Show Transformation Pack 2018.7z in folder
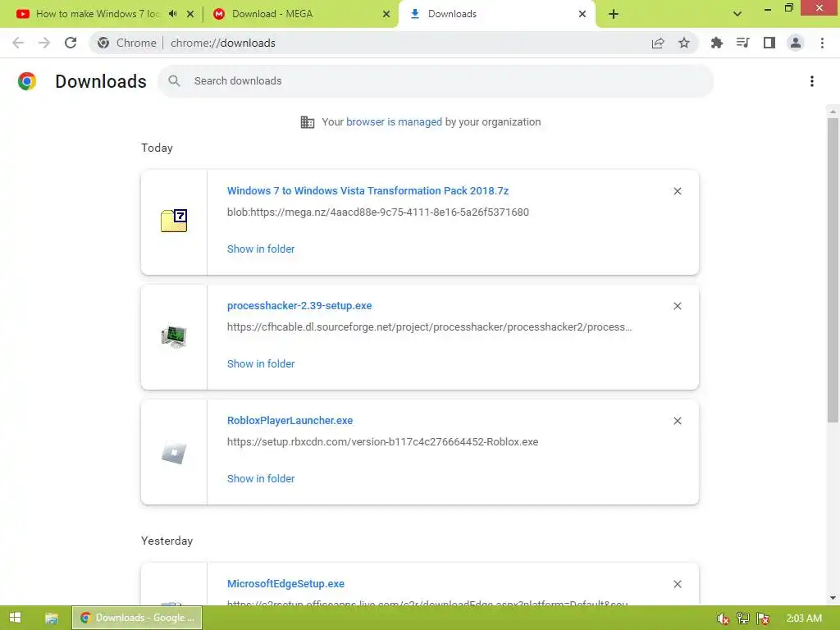 click(260, 249)
